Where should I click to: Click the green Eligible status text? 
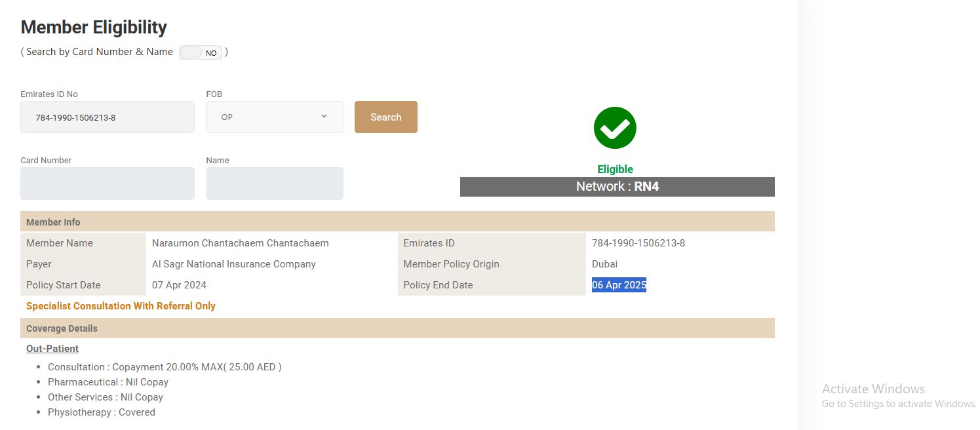[x=615, y=169]
